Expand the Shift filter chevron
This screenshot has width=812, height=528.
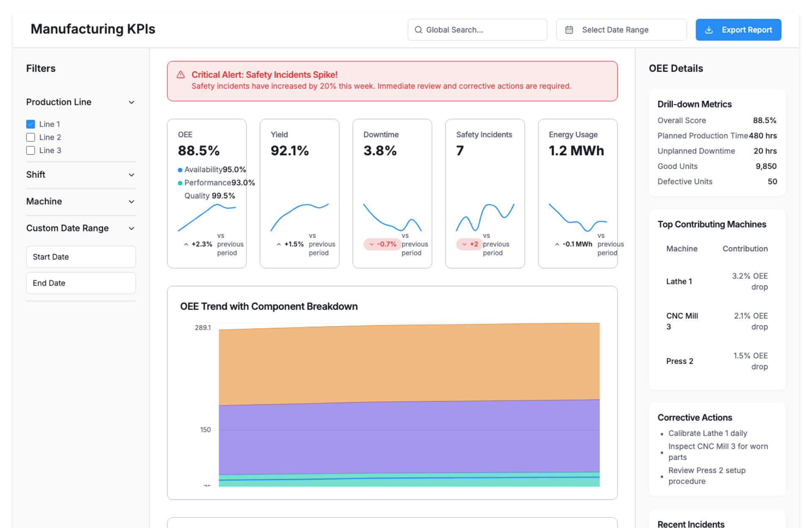132,175
